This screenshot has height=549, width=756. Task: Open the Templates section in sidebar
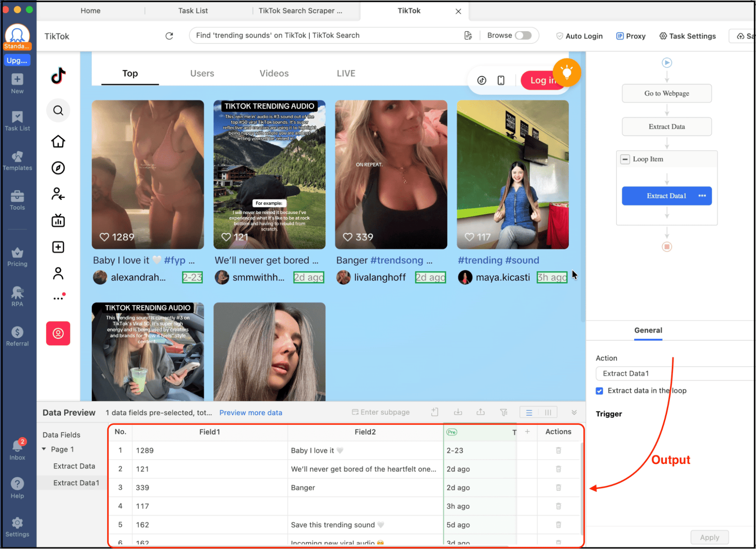point(17,161)
